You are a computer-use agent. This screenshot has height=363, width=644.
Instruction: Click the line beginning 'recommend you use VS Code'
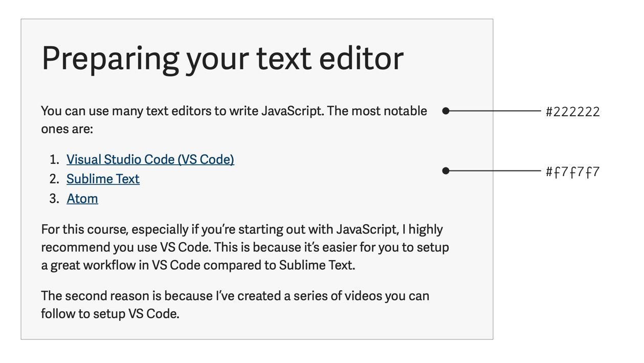(x=245, y=247)
